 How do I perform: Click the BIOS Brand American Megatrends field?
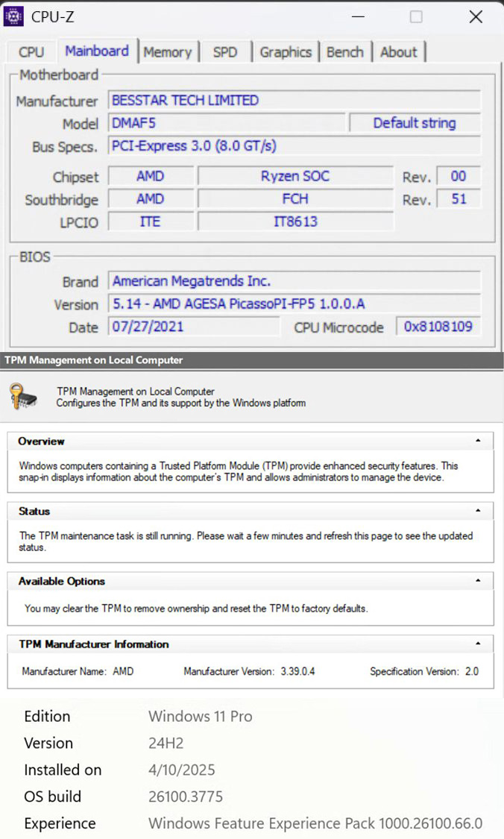coord(294,281)
